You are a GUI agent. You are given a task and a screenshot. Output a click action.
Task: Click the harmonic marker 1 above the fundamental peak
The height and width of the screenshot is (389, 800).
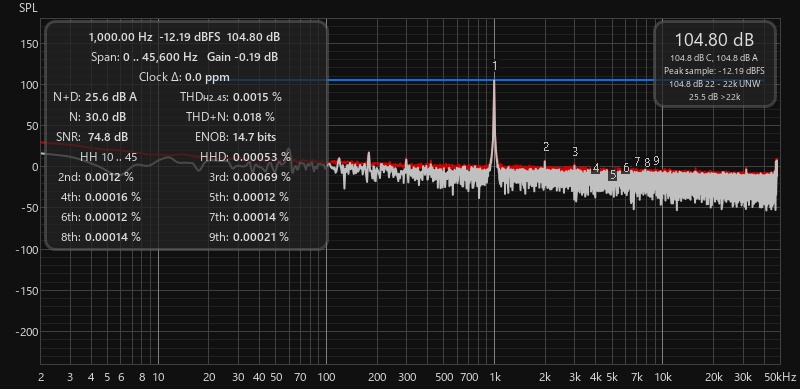click(494, 66)
